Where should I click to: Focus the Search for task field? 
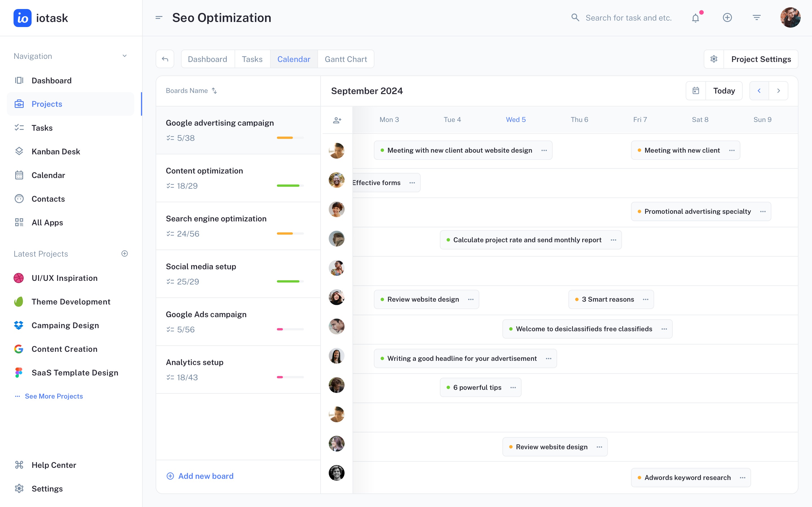[628, 18]
